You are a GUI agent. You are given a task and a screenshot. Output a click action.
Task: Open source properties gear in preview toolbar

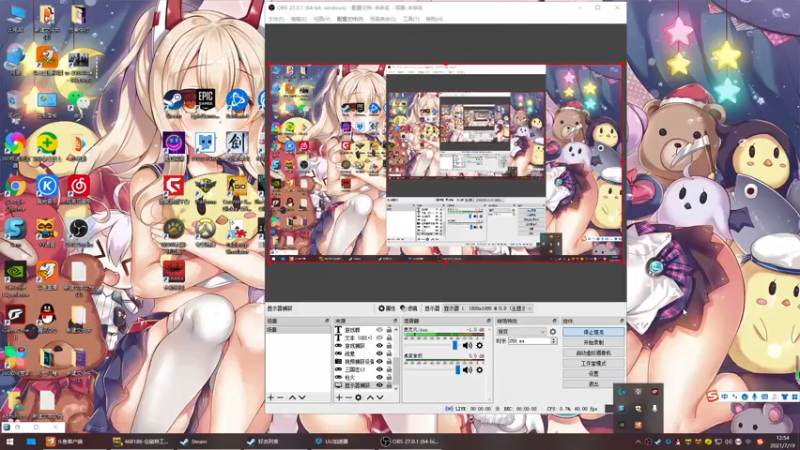[387, 308]
